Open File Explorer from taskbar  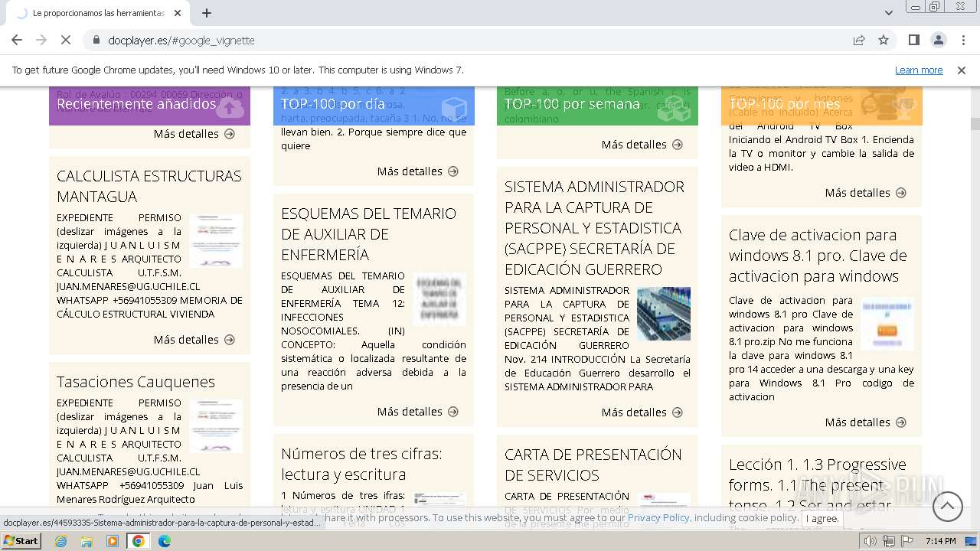[x=87, y=541]
